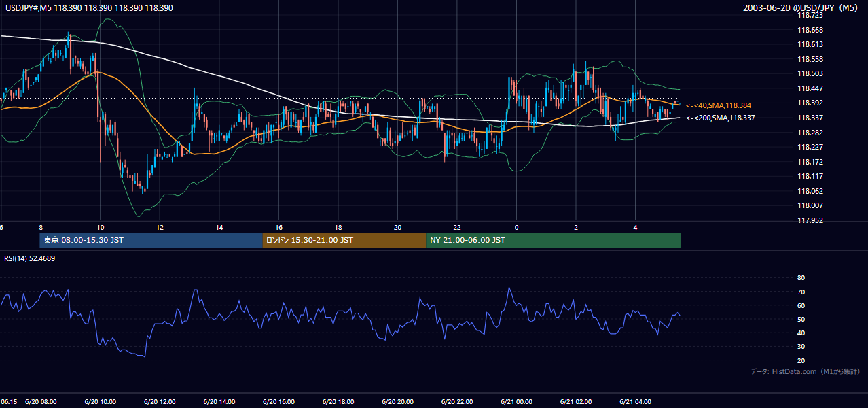Click RSI scale level 40

pyautogui.click(x=801, y=333)
